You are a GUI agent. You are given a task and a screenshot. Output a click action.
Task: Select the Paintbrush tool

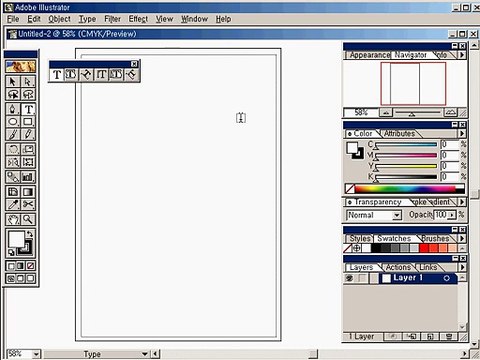13,134
